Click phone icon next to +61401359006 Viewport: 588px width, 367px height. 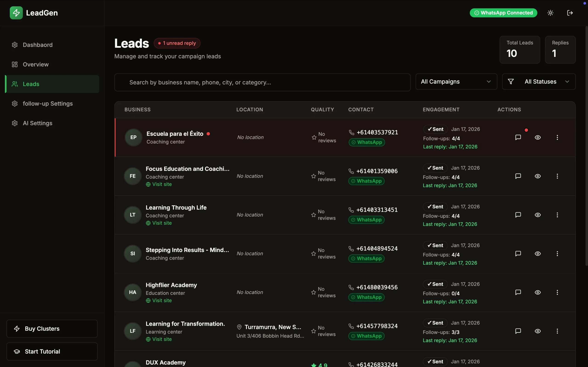click(351, 171)
